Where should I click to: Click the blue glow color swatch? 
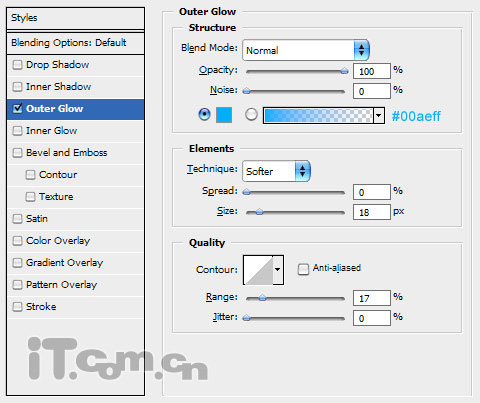point(224,115)
